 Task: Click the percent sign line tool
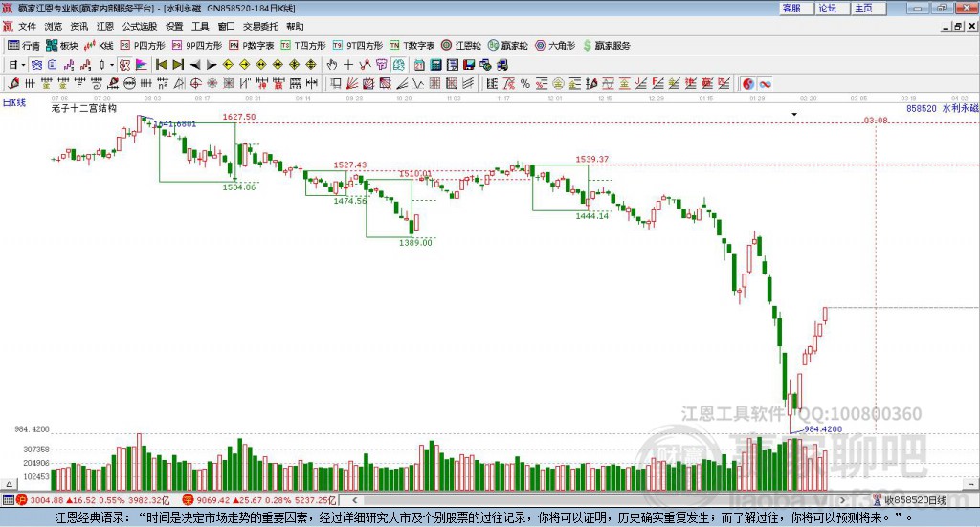point(525,83)
